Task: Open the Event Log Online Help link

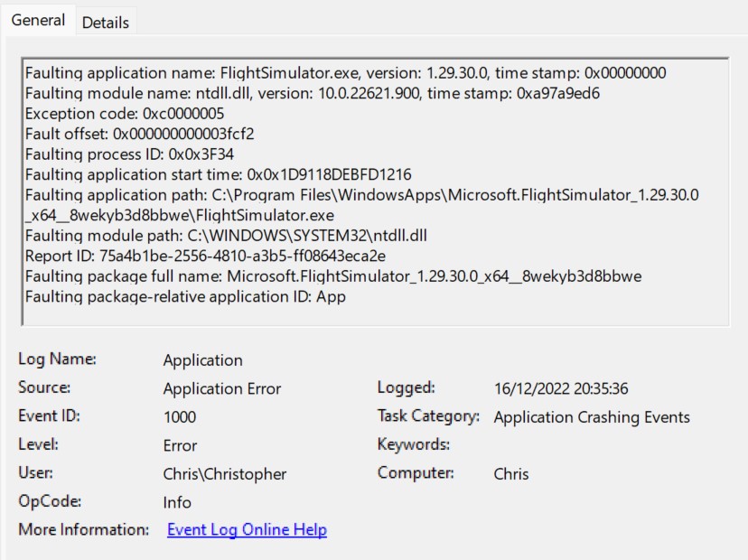Action: click(x=246, y=529)
